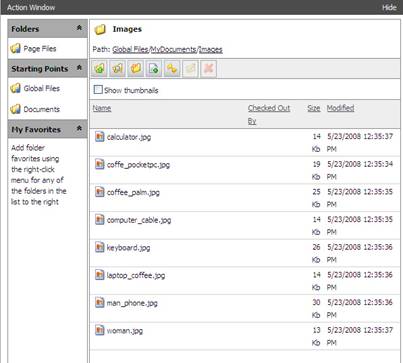The width and height of the screenshot is (403, 363).
Task: Click the folder icon with green arrow in toolbar
Action: 99,69
